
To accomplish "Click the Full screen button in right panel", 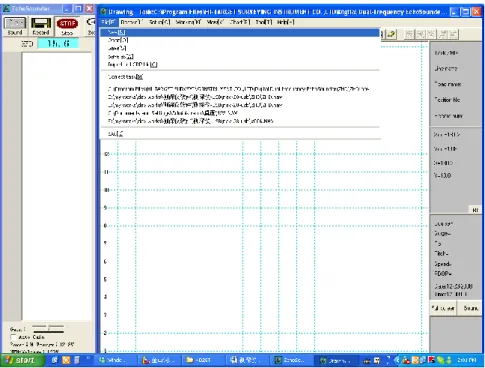I will pos(443,308).
